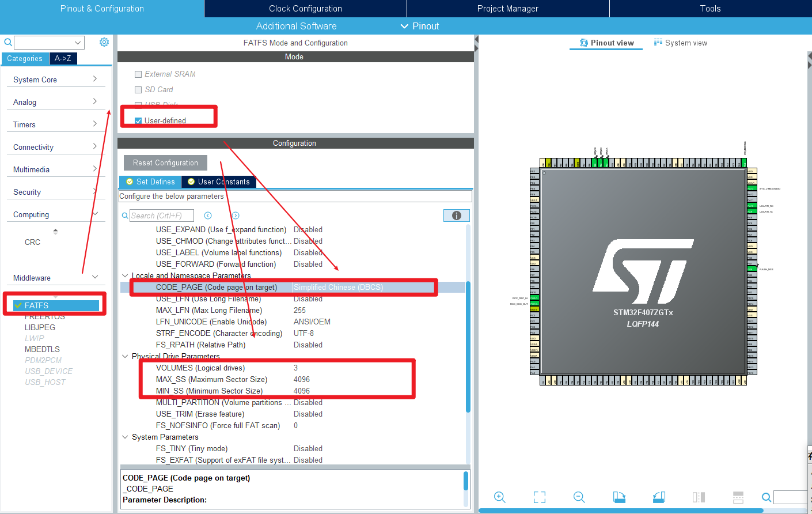
Task: Open the User Constants tab
Action: pyautogui.click(x=219, y=182)
